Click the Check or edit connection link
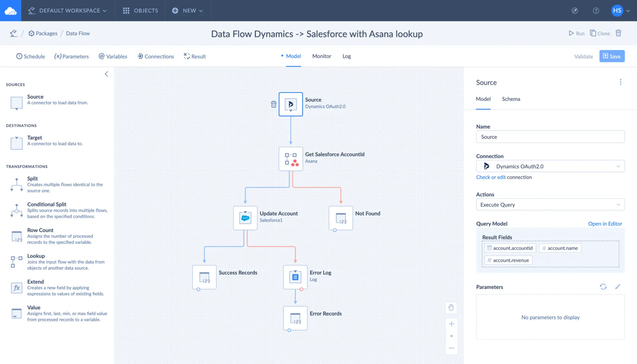 [491, 177]
